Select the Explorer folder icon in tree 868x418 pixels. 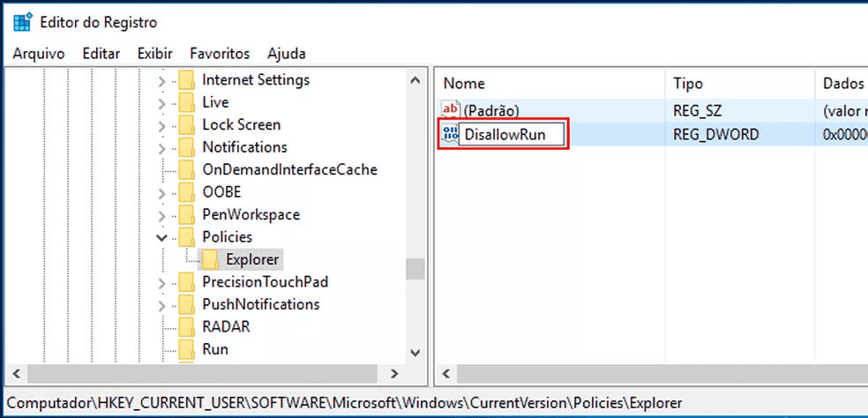point(210,259)
